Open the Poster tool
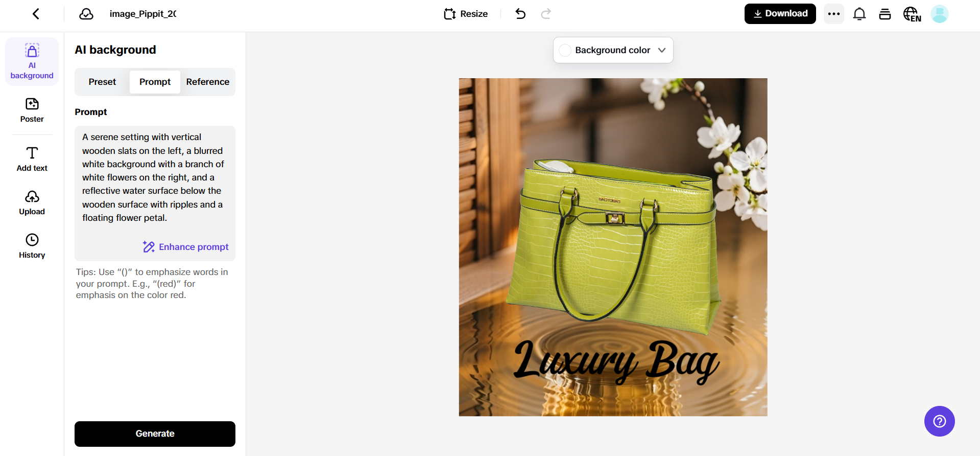Screen dimensions: 980x456 (x=32, y=110)
